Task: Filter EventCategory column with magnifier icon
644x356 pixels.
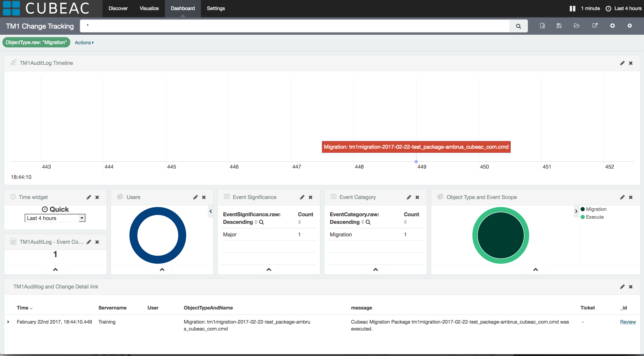Action: pos(368,222)
